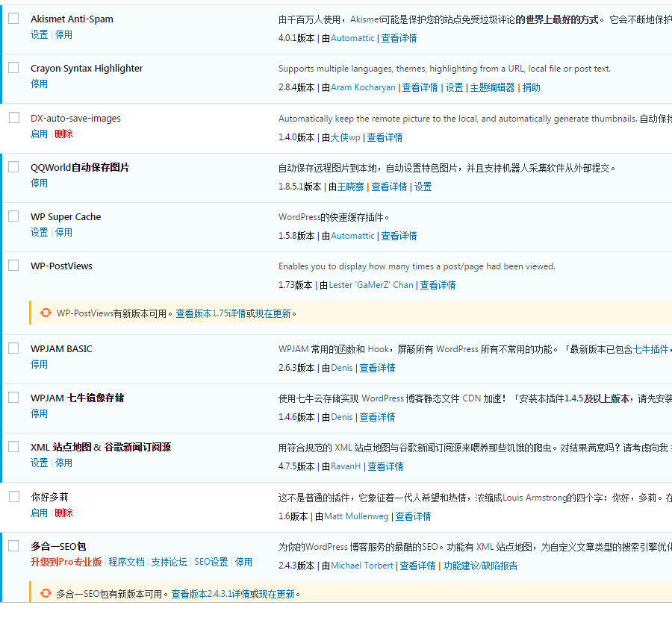This screenshot has width=672, height=620.
Task: Open 王晓骞 author link
Action: tap(351, 187)
